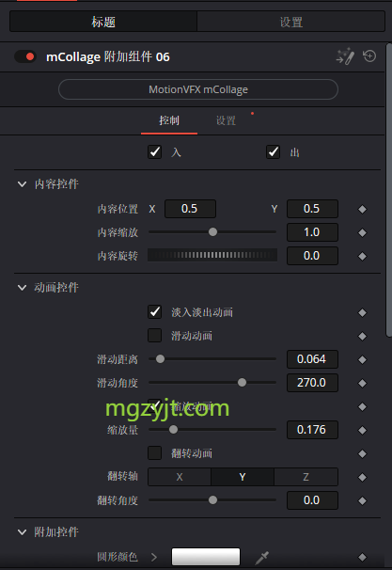Reset the mCollage effect with reset icon

point(369,56)
